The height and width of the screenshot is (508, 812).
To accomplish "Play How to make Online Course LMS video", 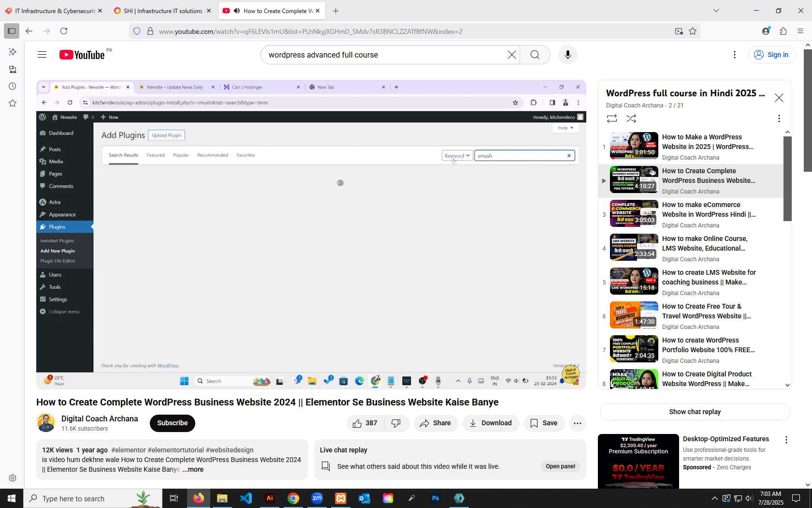I will [x=691, y=248].
